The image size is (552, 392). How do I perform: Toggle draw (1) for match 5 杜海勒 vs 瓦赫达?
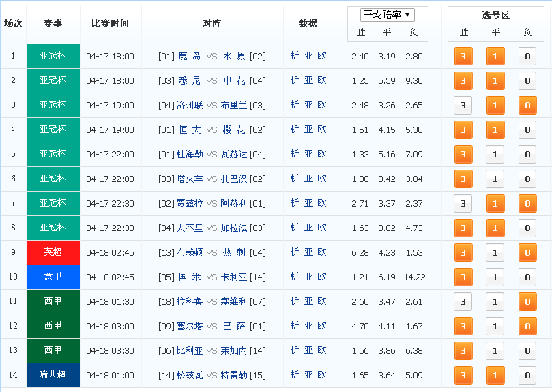495,155
